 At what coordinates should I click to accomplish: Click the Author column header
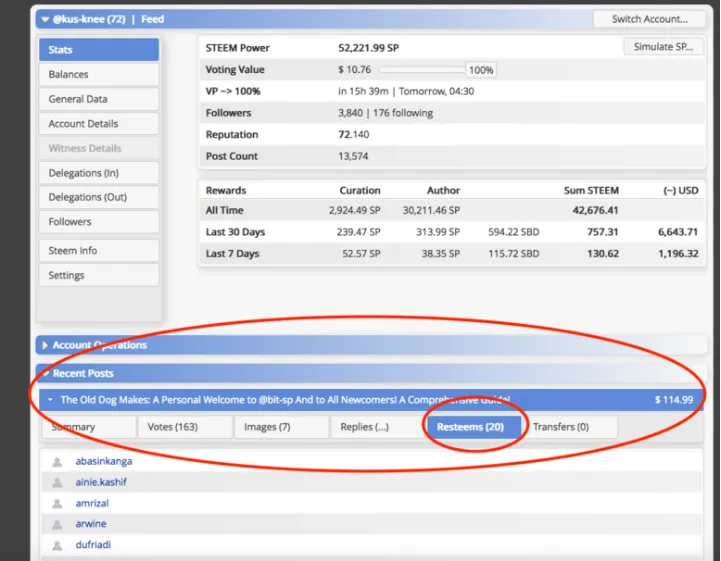[x=443, y=191]
